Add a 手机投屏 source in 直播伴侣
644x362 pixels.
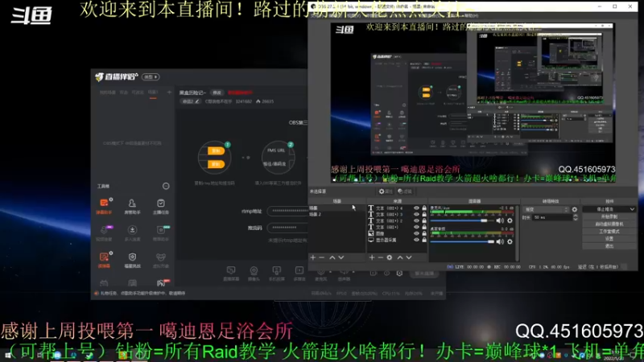276,274
